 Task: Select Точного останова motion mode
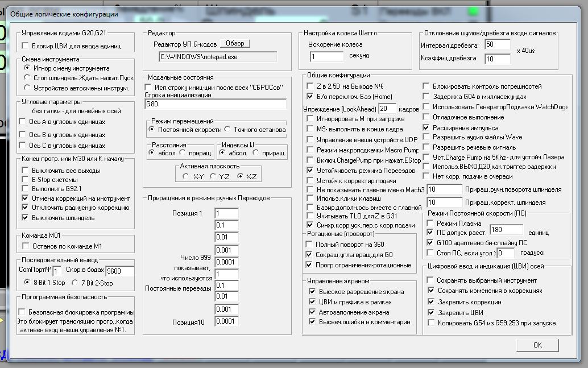tap(227, 129)
